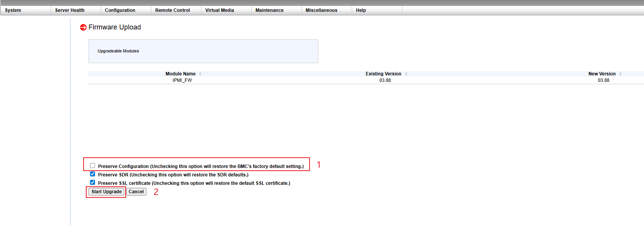Click the red arrow icon beside Firmware Upload
Image resolution: width=644 pixels, height=225 pixels.
tap(83, 28)
